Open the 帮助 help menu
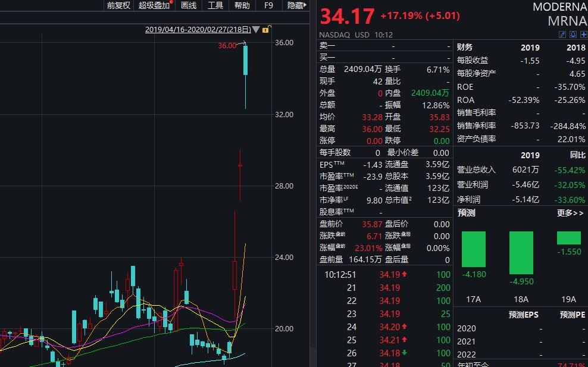The height and width of the screenshot is (367, 588). point(242,5)
